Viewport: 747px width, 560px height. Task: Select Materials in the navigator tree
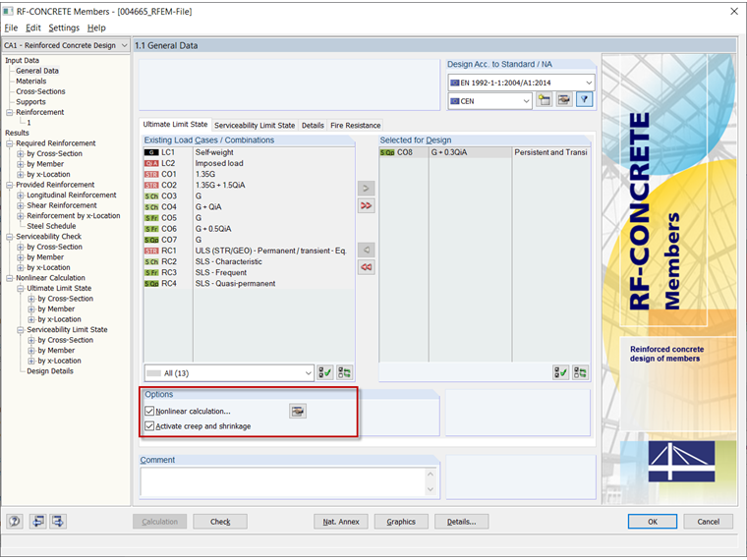(x=31, y=81)
